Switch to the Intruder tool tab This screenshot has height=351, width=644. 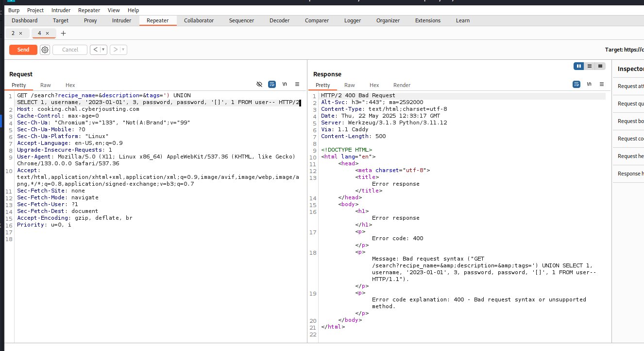pyautogui.click(x=121, y=20)
